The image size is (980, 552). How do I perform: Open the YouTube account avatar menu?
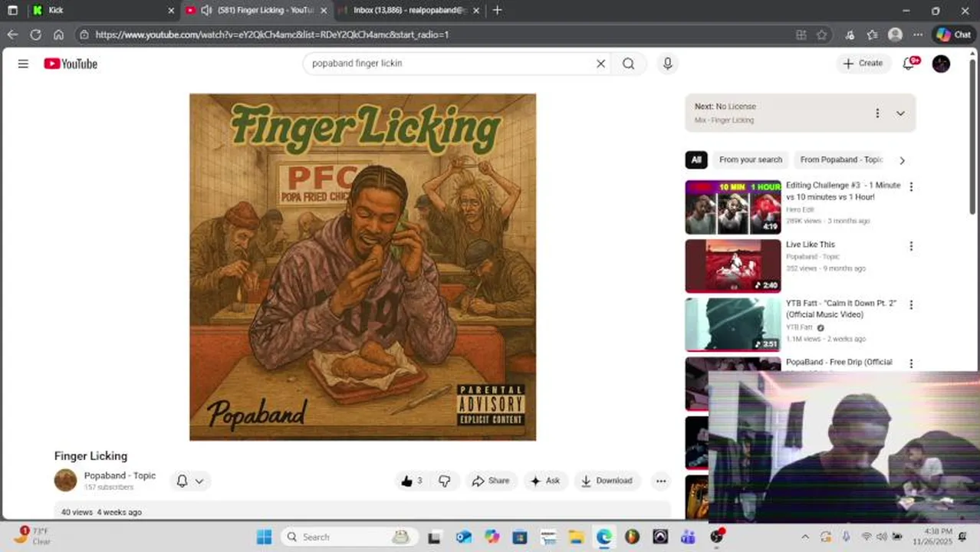pos(941,64)
